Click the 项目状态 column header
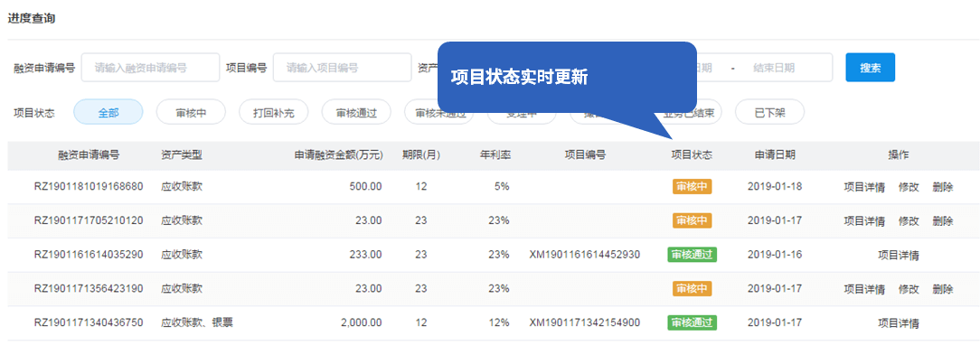This screenshot has height=355, width=980. 692,155
